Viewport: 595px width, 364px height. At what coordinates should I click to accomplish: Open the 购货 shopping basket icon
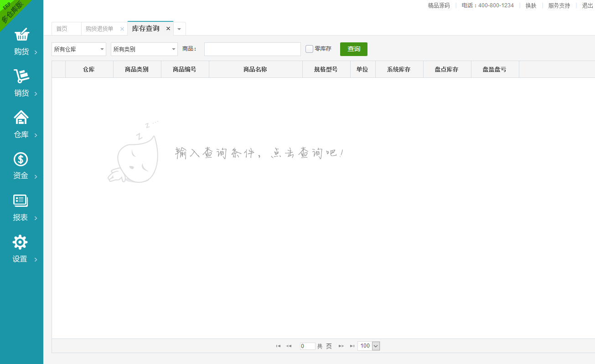click(21, 36)
